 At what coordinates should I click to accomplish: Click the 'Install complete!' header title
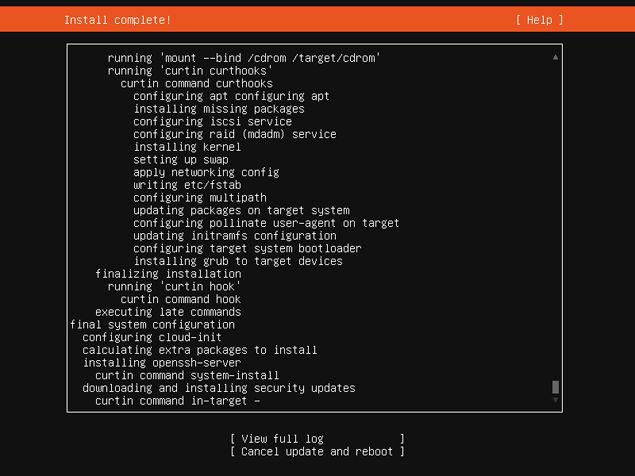[x=117, y=20]
